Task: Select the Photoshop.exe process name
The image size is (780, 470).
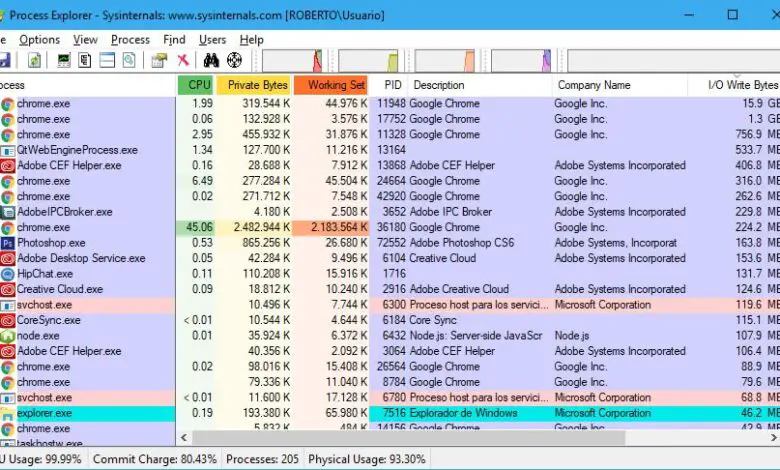Action: [51, 243]
